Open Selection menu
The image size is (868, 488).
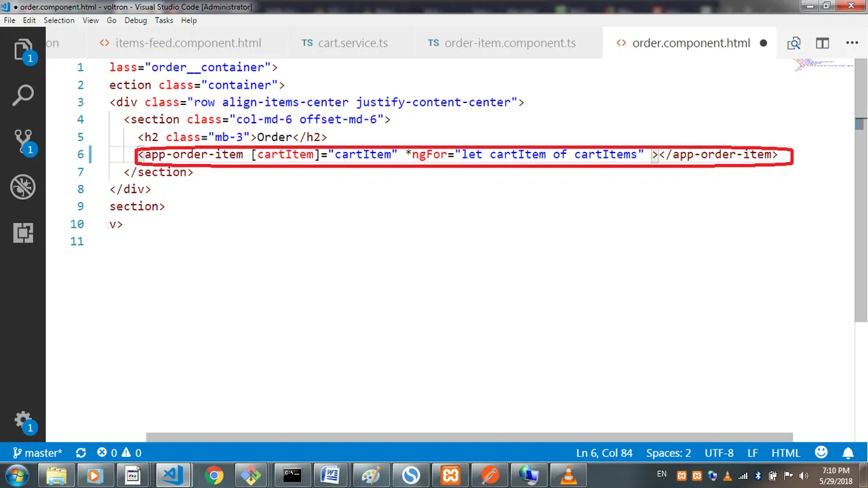[x=59, y=20]
